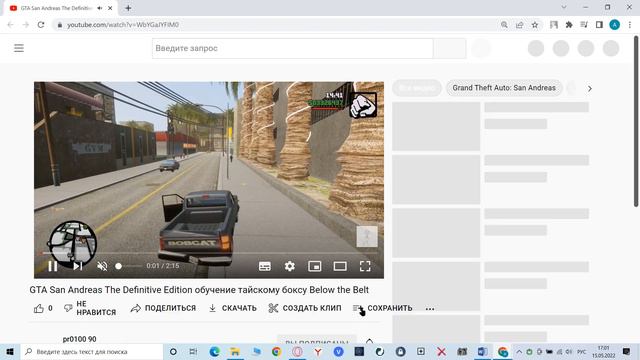The height and width of the screenshot is (360, 640).
Task: Open File Explorer from taskbar
Action: pos(235,351)
